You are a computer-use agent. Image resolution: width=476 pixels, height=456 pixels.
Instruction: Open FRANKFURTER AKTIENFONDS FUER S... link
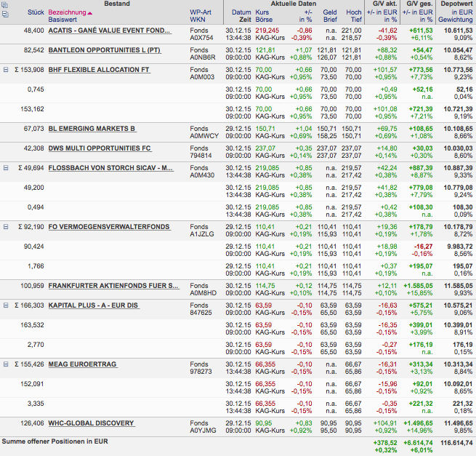coord(113,286)
